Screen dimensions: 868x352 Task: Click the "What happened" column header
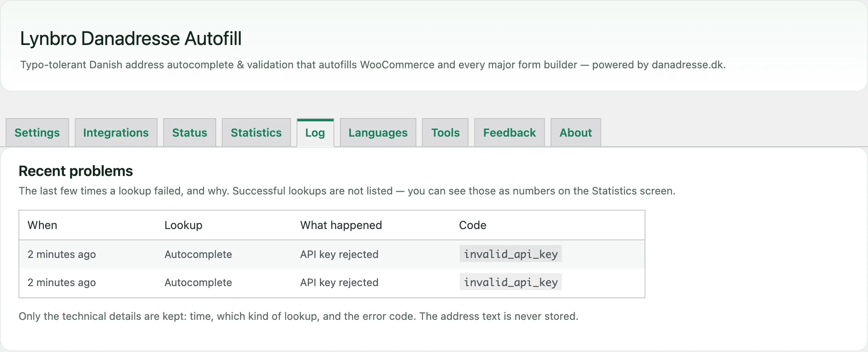pos(341,225)
